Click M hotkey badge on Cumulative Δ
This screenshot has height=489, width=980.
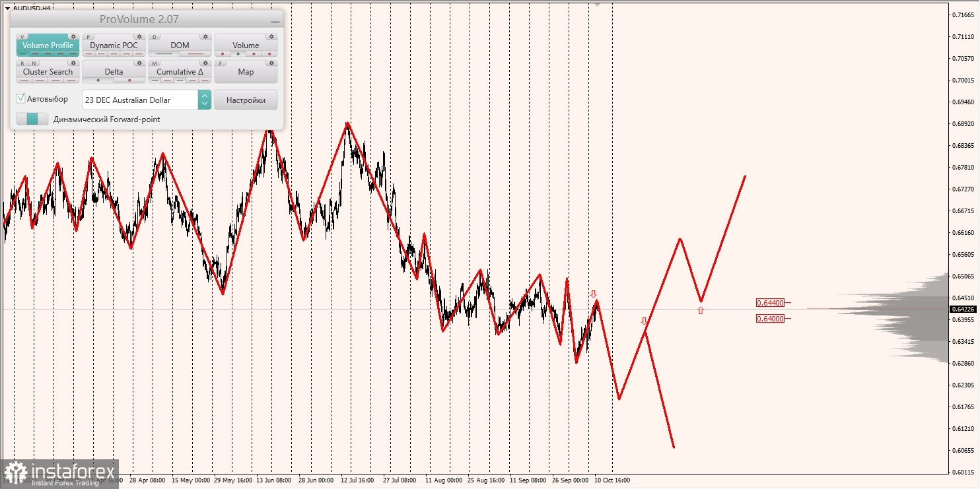[155, 63]
